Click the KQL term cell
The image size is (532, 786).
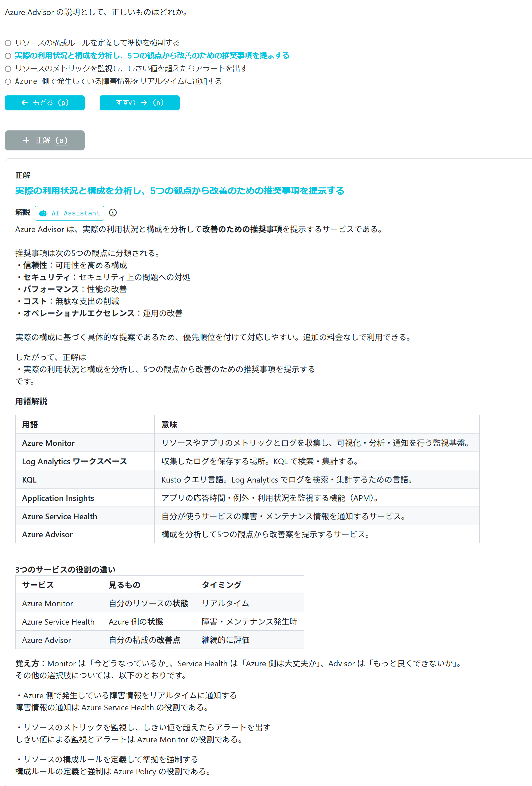85,480
